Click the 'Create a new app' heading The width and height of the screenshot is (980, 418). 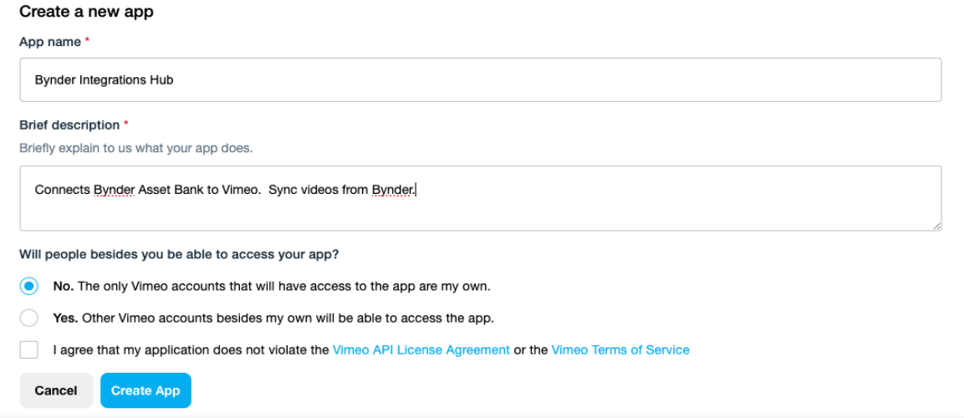tap(87, 12)
